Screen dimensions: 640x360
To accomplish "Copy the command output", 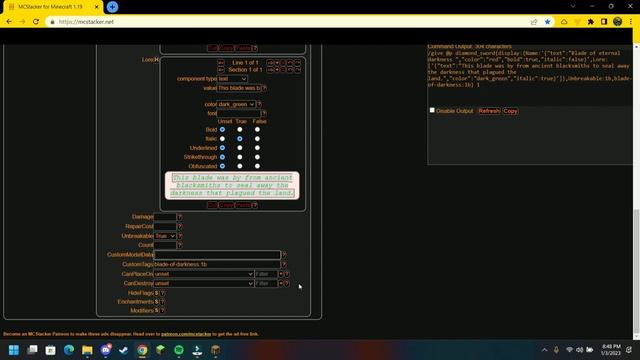I will 510,111.
